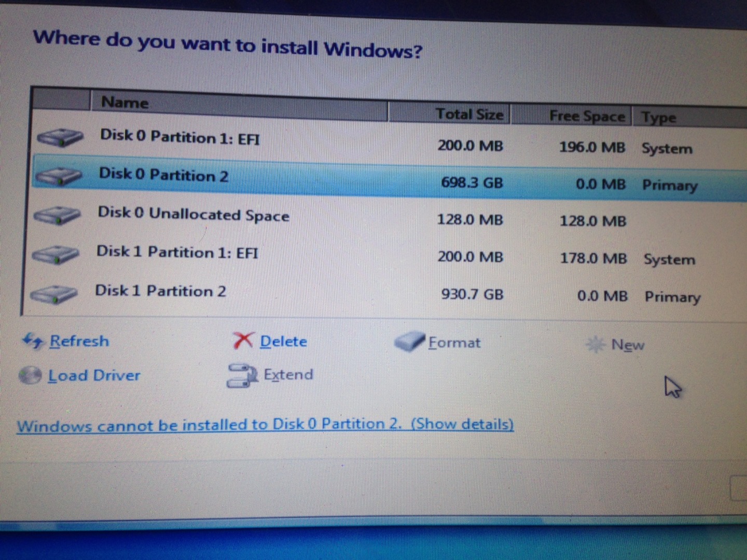Delete the selected partition

[283, 341]
